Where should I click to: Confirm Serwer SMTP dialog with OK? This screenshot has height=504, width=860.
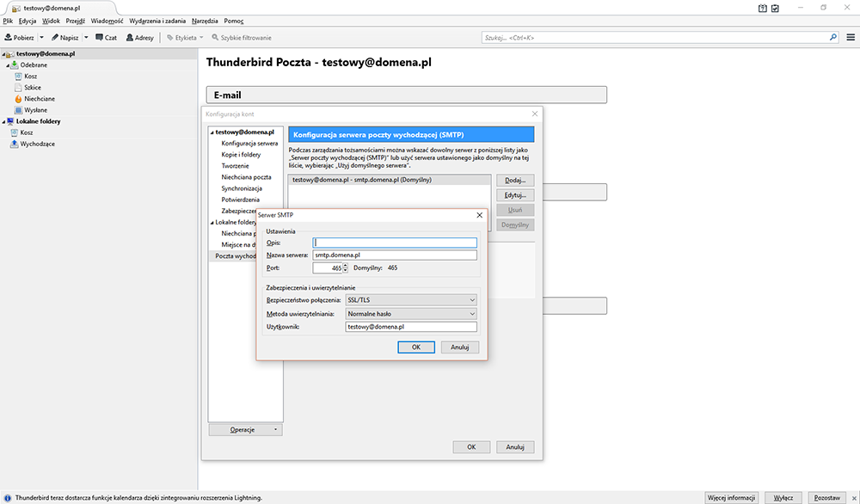[x=416, y=347]
